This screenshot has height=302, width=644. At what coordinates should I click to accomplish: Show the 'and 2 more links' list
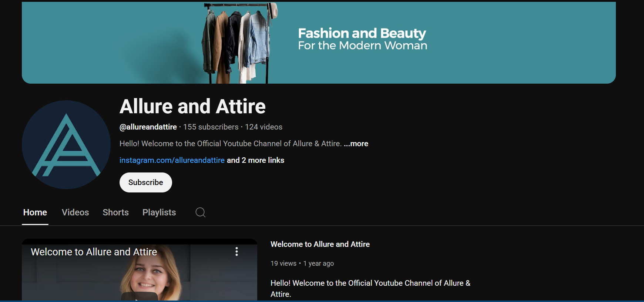[255, 160]
